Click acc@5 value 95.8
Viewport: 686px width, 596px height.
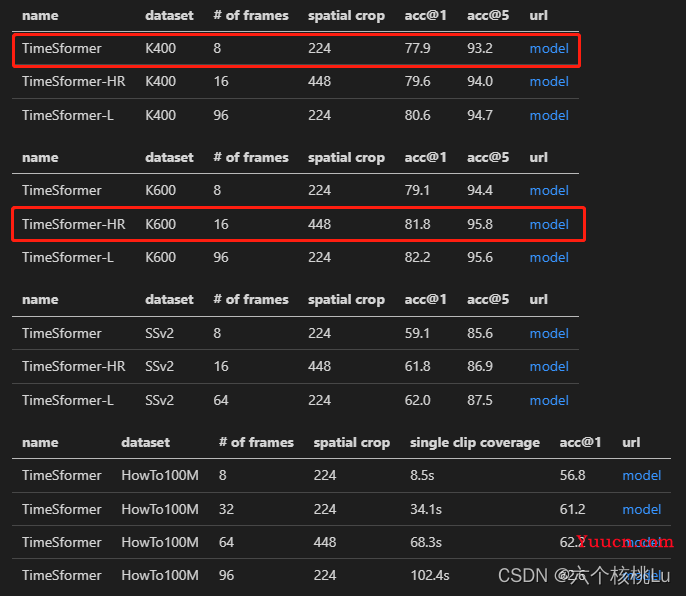480,224
